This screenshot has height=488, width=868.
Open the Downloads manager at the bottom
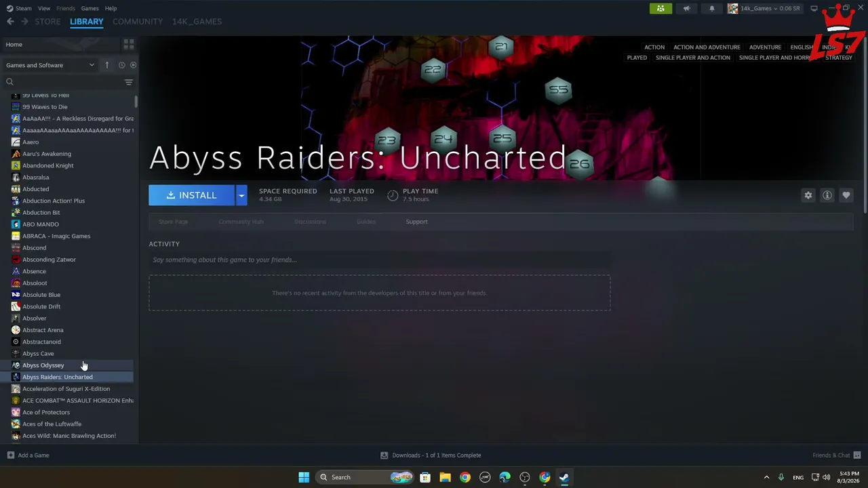(431, 455)
